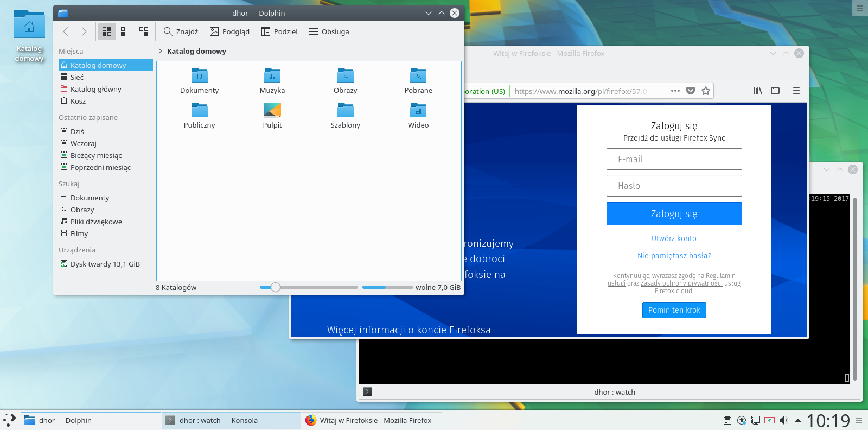Select the dhor : watch Konsole tab
This screenshot has height=430, width=868.
tap(615, 392)
